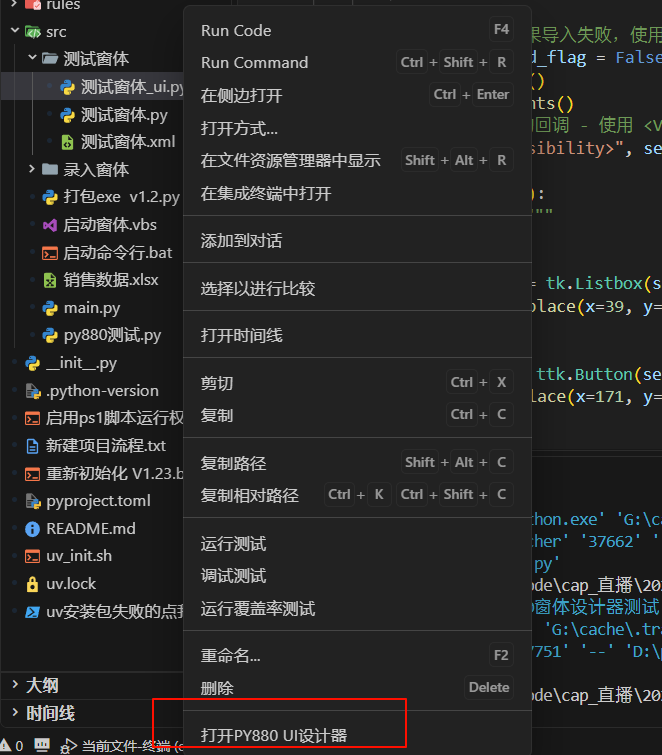The image size is (662, 755).
Task: Open main.py in explorer tree
Action: coord(92,308)
